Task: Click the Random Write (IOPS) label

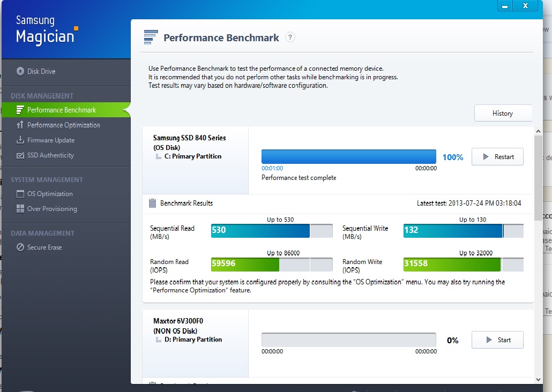Action: click(x=362, y=266)
